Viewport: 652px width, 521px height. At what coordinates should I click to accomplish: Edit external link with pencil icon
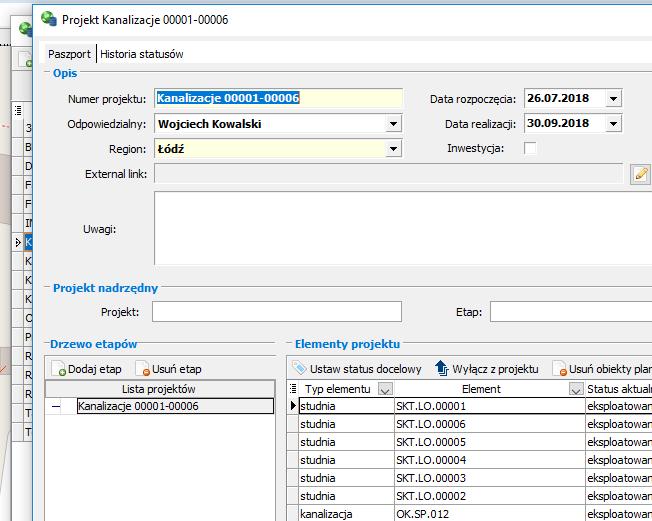click(640, 174)
